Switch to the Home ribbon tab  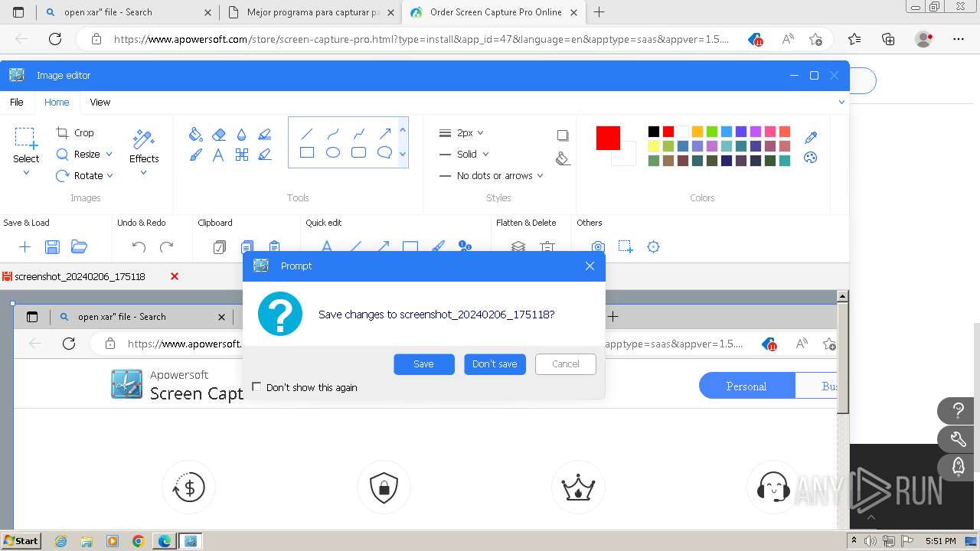pos(57,102)
